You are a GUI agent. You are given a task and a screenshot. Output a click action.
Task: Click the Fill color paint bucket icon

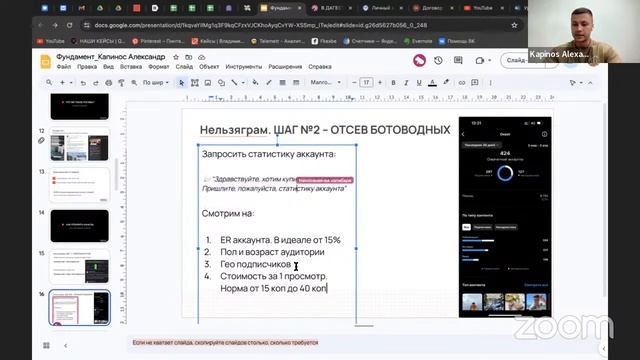pyautogui.click(x=256, y=83)
